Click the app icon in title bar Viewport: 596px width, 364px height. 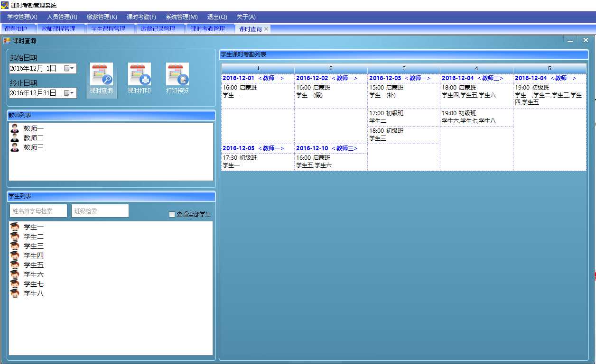coord(5,5)
